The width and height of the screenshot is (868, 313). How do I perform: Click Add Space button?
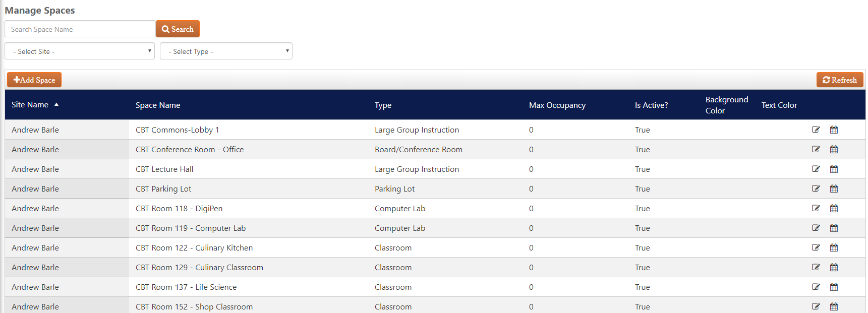click(x=34, y=80)
